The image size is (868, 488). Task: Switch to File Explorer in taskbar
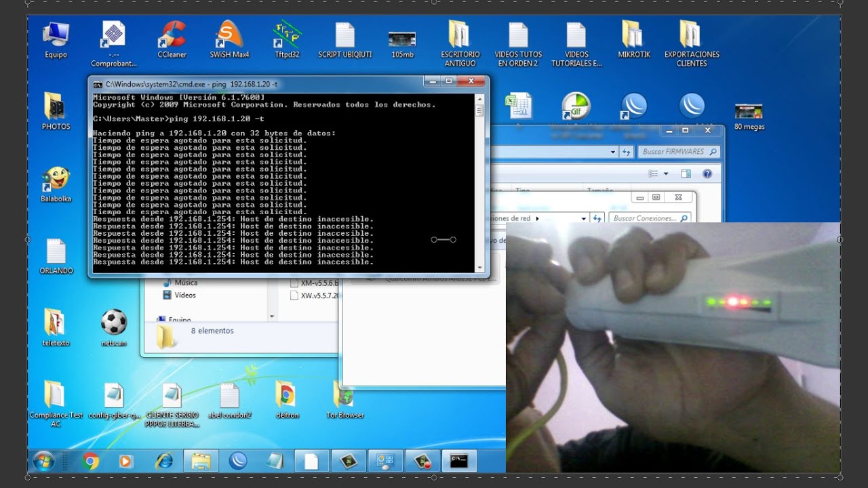pyautogui.click(x=201, y=462)
